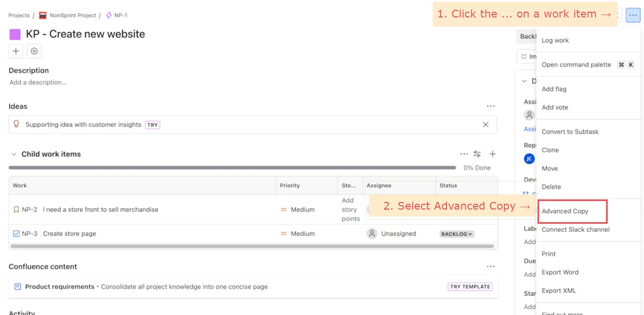Open the Projects breadcrumb link
This screenshot has height=315, width=644.
(x=19, y=16)
